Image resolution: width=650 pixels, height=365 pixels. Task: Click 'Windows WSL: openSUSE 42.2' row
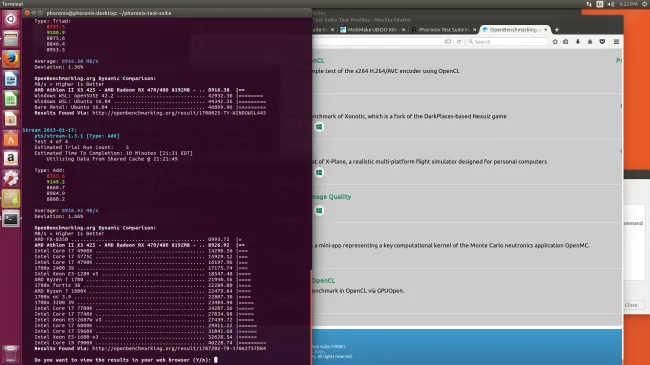point(148,96)
